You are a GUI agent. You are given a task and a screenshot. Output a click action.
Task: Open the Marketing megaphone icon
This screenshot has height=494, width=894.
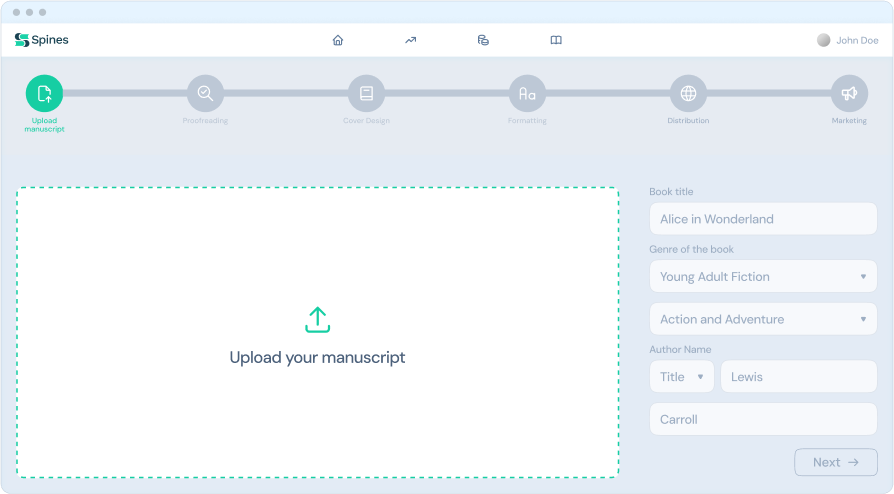point(849,93)
